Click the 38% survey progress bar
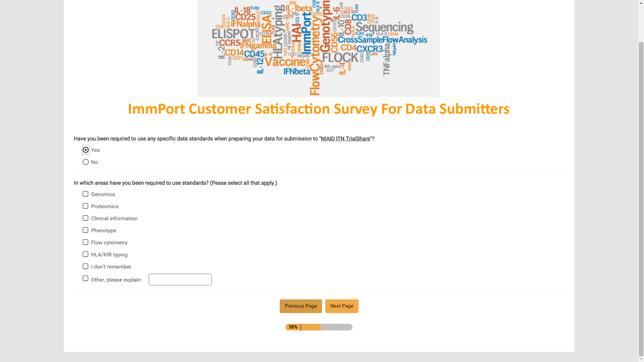 [319, 327]
